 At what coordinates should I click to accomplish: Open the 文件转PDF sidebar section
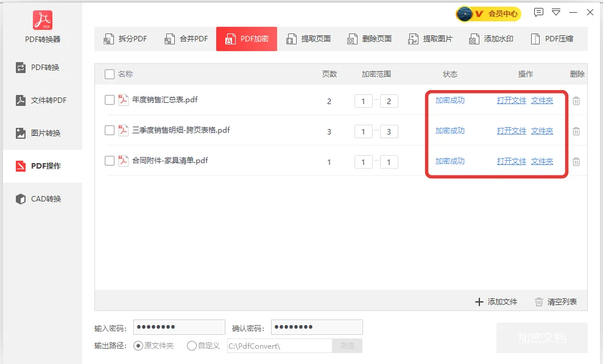tap(43, 100)
